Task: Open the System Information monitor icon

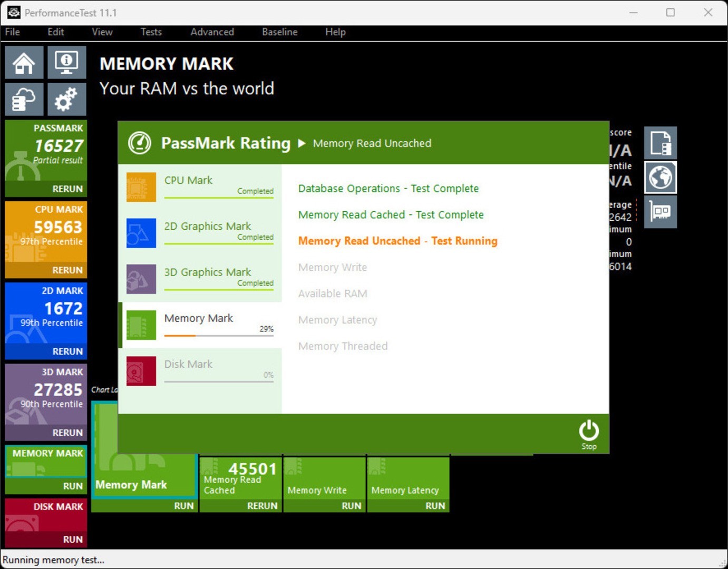Action: click(67, 62)
